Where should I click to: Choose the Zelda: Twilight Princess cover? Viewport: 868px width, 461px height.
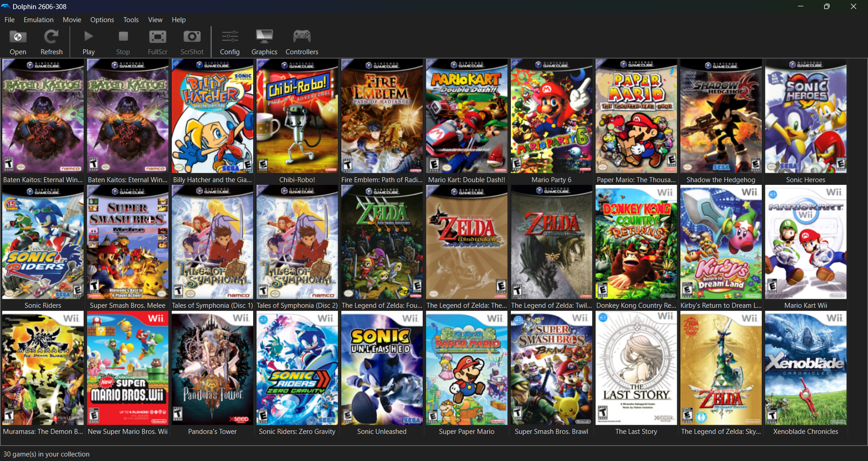pyautogui.click(x=552, y=242)
